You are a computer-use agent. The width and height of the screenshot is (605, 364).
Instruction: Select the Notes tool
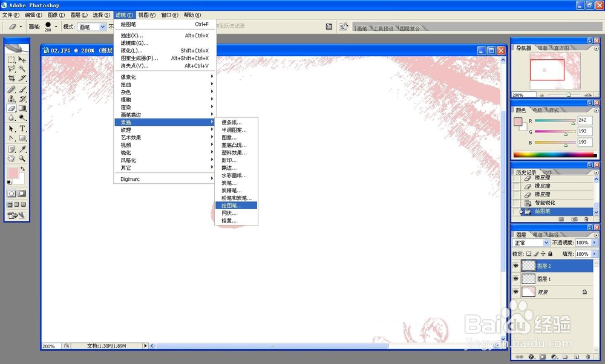tap(11, 149)
